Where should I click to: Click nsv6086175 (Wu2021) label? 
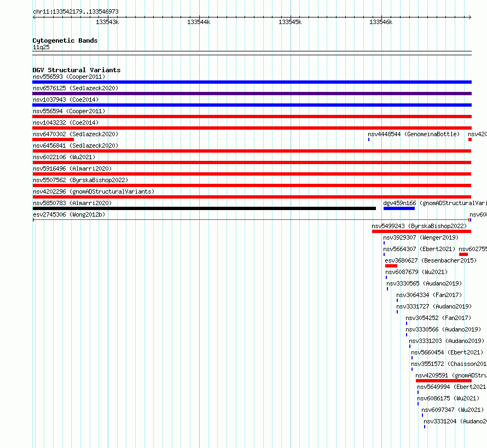(448, 398)
